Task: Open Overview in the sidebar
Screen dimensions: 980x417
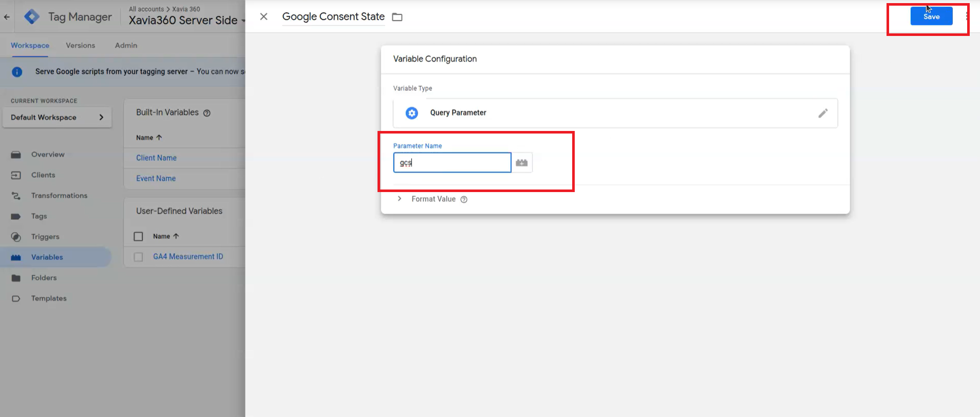Action: click(x=48, y=155)
